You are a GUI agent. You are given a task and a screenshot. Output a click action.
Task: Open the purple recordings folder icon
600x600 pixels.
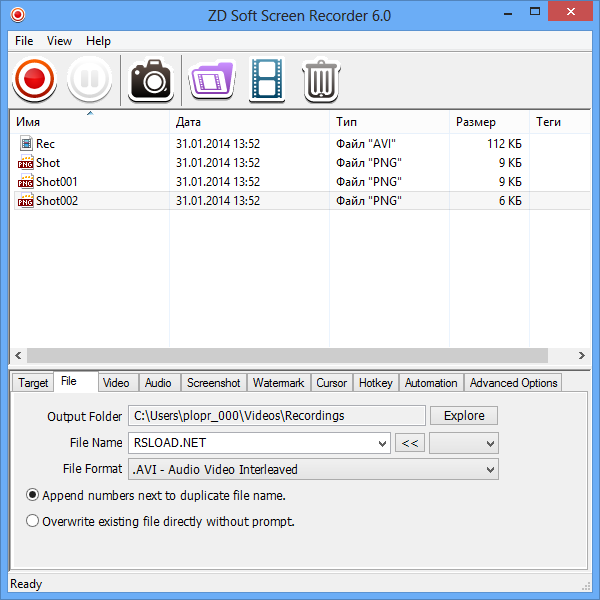212,80
